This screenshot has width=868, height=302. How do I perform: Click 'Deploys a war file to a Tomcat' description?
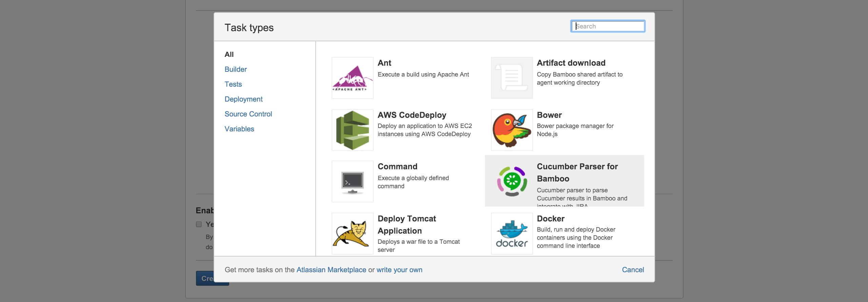click(x=419, y=246)
